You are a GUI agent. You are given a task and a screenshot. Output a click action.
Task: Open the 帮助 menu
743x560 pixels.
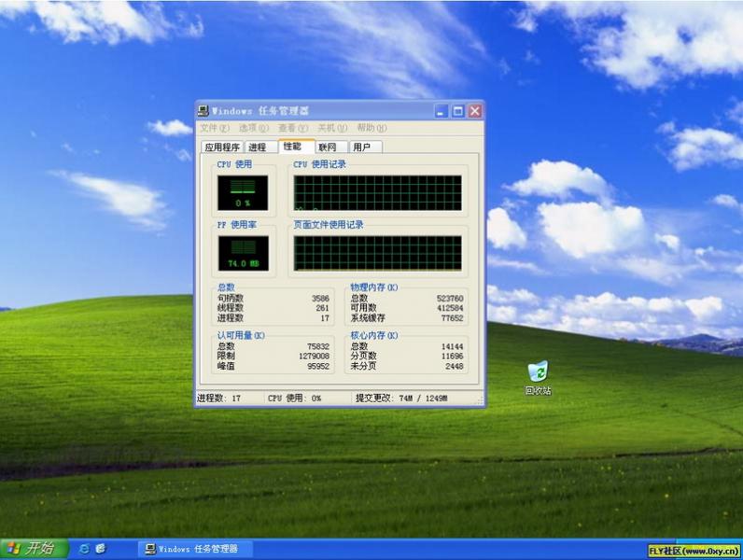click(x=371, y=128)
